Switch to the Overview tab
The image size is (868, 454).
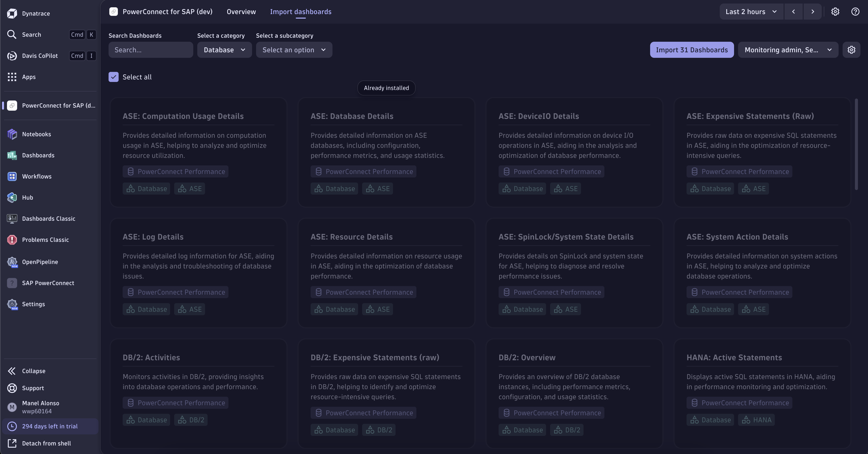pyautogui.click(x=241, y=12)
